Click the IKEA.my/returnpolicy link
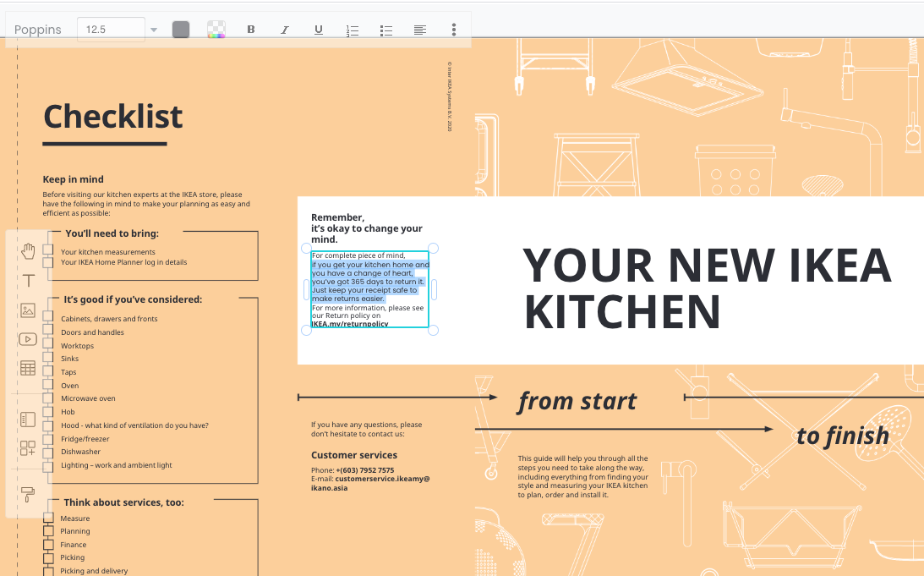 (x=350, y=324)
